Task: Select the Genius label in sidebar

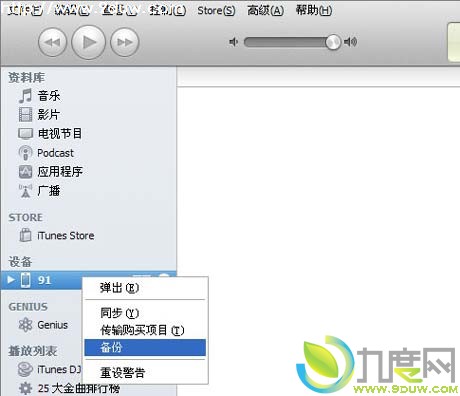Action: point(53,325)
